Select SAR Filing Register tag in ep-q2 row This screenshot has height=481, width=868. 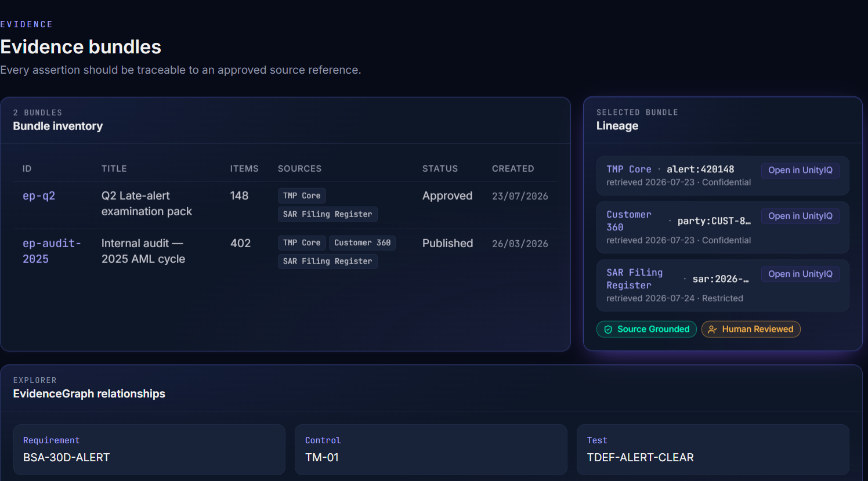pos(328,215)
